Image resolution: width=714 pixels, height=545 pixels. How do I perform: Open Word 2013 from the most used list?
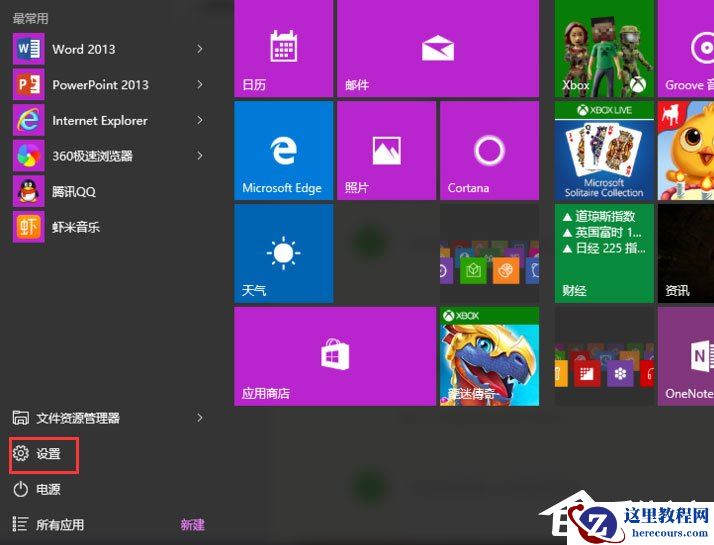pos(108,49)
